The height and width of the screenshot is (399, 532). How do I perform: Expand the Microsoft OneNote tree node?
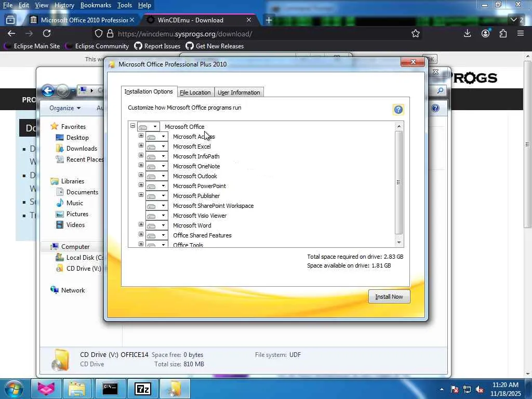coord(141,165)
